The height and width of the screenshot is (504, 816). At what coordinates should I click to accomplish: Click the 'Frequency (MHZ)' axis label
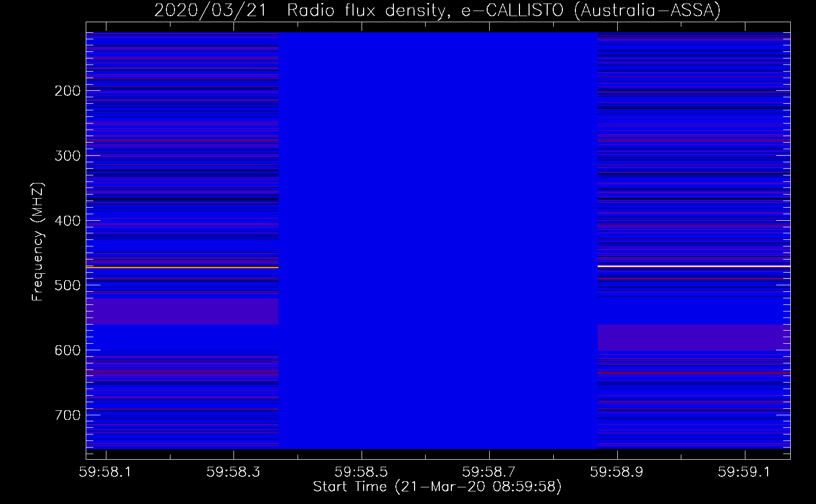(x=38, y=242)
